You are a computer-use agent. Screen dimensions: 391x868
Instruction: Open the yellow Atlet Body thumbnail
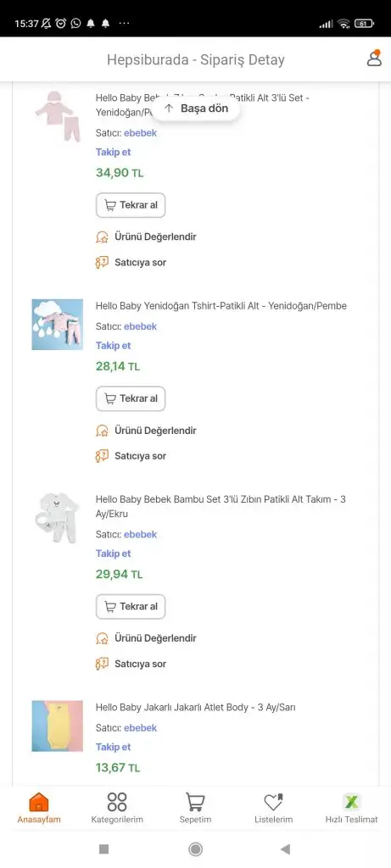(x=57, y=726)
